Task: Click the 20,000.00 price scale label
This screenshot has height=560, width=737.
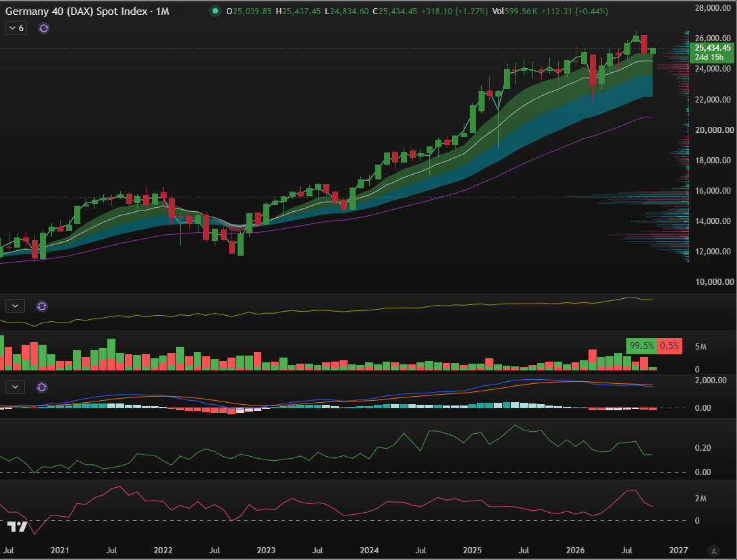Action: (714, 130)
